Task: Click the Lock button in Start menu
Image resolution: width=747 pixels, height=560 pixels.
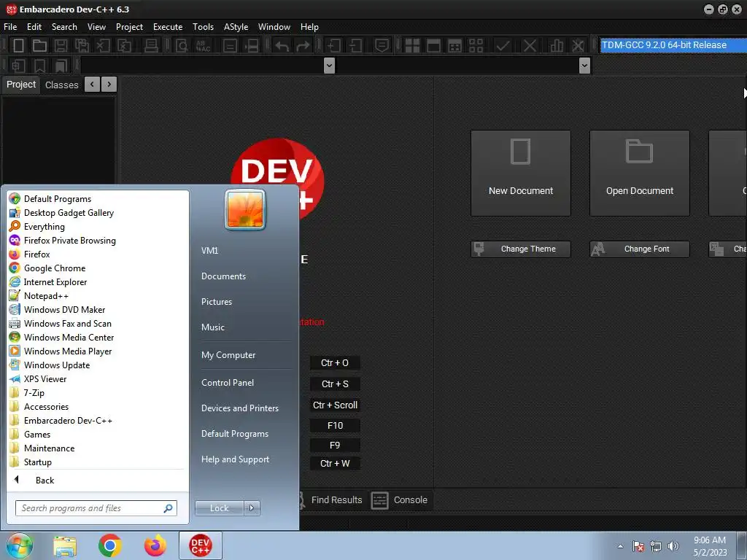Action: 220,508
